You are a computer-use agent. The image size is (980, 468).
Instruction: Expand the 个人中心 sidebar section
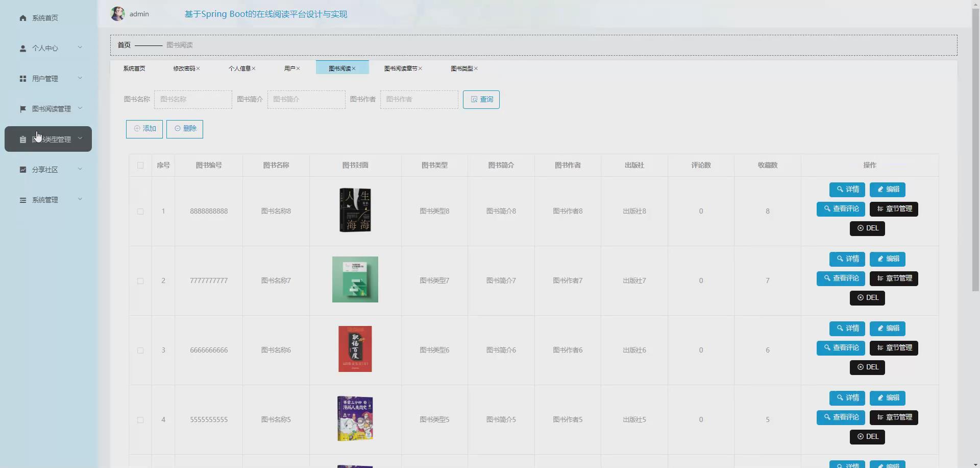[x=80, y=48]
